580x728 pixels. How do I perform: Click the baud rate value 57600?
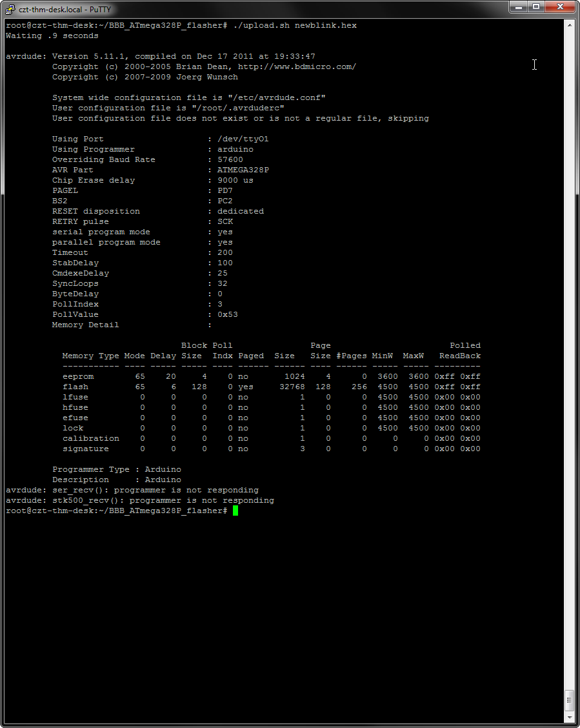pos(230,159)
